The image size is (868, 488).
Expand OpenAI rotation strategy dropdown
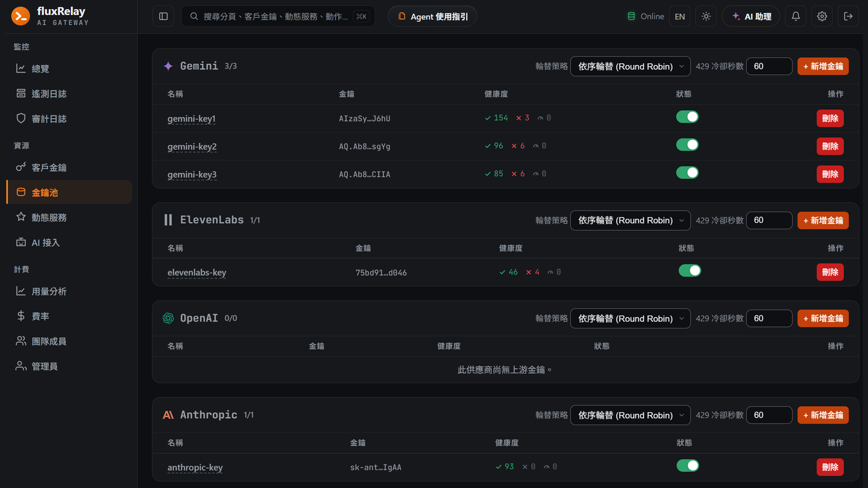pyautogui.click(x=631, y=318)
